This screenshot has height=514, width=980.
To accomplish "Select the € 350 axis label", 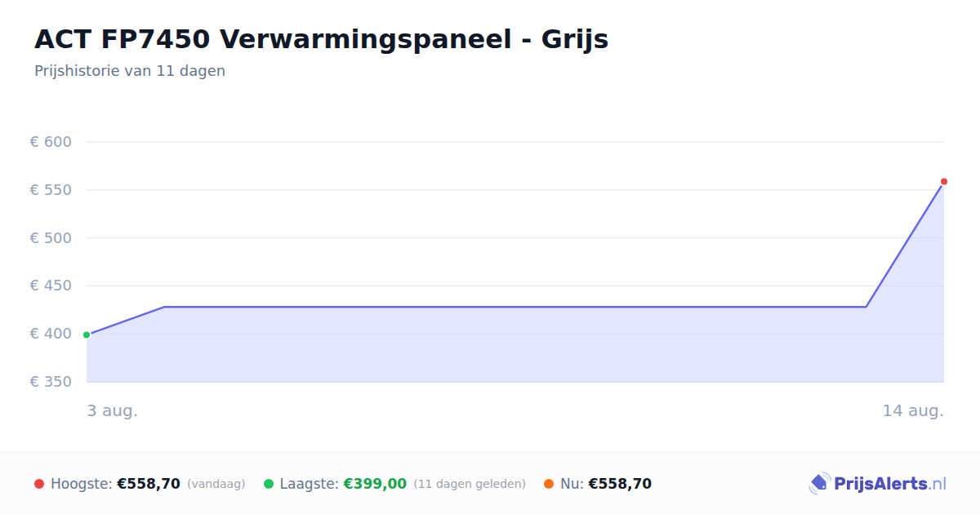I will [51, 382].
